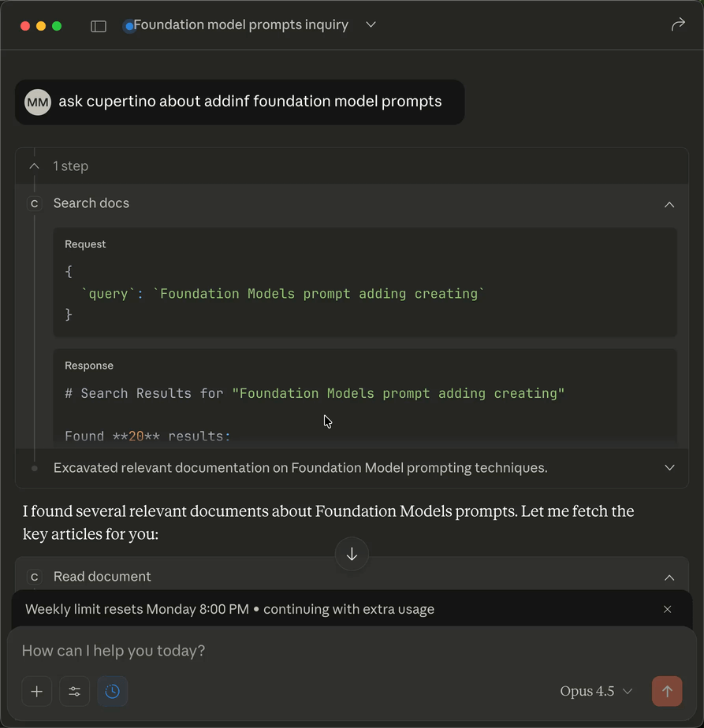This screenshot has width=704, height=728.
Task: Expand the Excavated relevant documentation thought
Action: pos(669,468)
